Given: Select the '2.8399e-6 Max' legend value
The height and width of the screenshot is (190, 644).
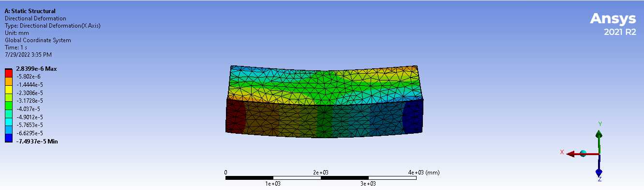Looking at the screenshot, I should 36,69.
